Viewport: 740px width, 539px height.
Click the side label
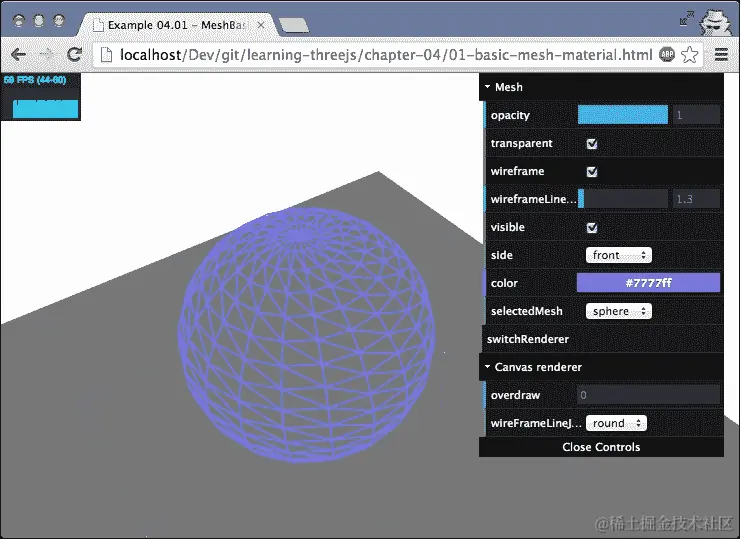[x=502, y=255]
